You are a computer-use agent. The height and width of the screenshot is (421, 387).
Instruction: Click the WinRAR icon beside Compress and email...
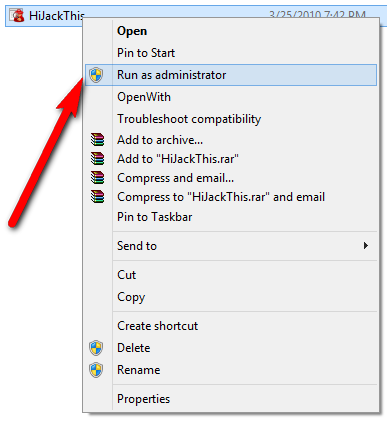click(x=97, y=178)
